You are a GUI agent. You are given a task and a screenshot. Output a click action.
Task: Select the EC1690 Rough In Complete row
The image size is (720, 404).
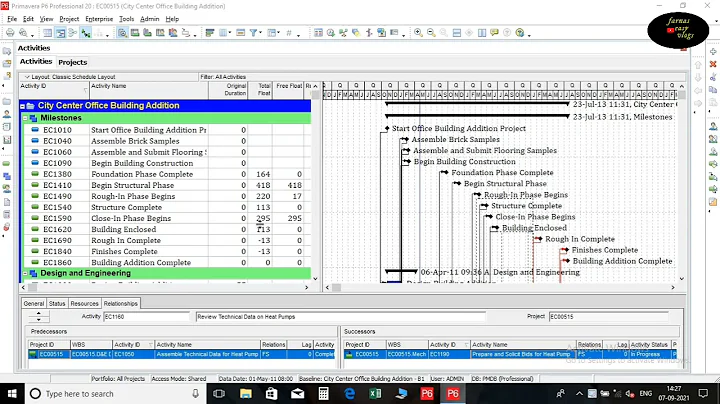(169, 241)
